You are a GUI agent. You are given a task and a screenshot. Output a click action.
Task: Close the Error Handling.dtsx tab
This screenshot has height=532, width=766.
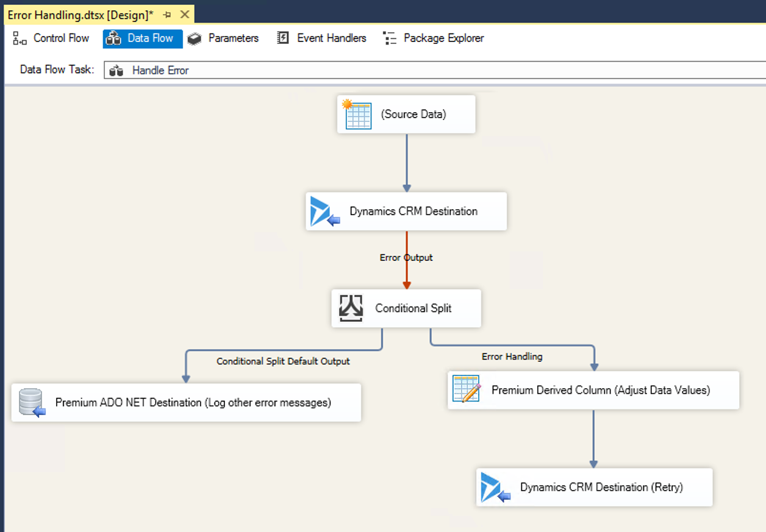point(185,15)
